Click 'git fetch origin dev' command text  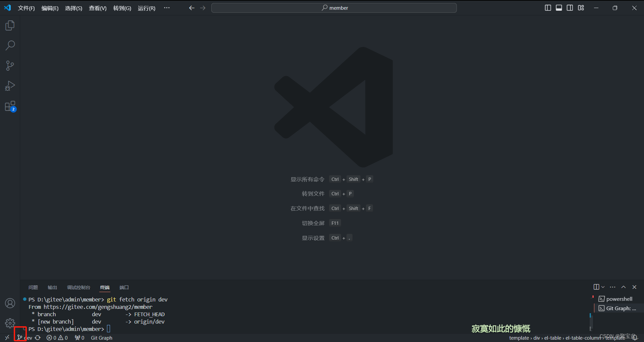137,299
